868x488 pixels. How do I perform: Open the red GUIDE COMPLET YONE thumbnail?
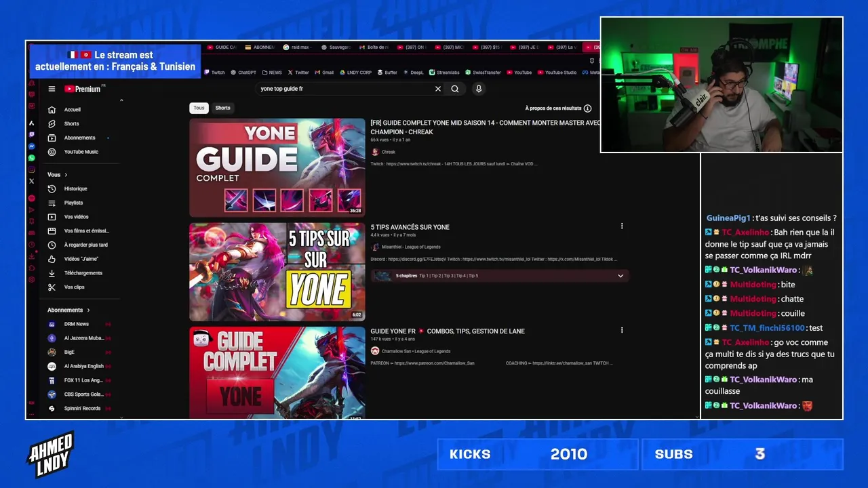[277, 373]
